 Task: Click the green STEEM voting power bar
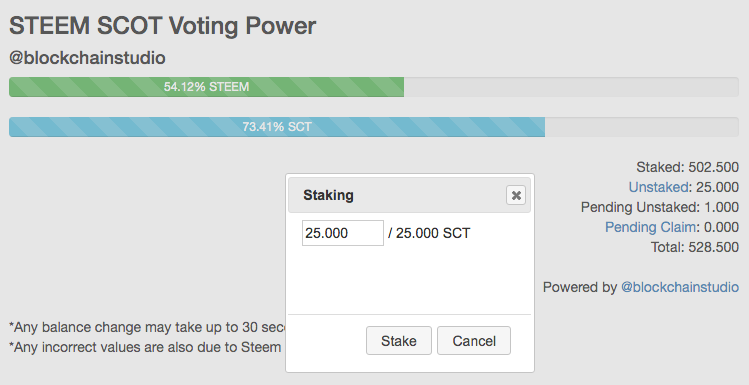tap(206, 87)
